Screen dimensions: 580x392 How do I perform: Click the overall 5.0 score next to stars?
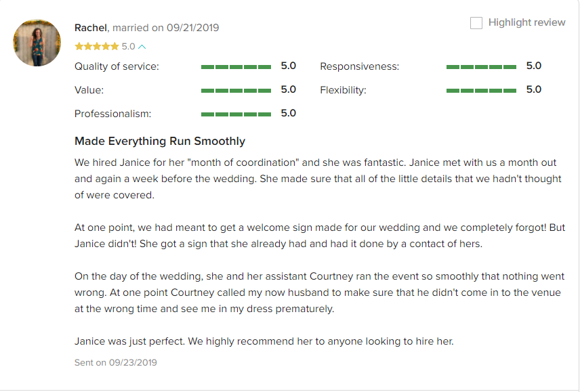point(128,47)
